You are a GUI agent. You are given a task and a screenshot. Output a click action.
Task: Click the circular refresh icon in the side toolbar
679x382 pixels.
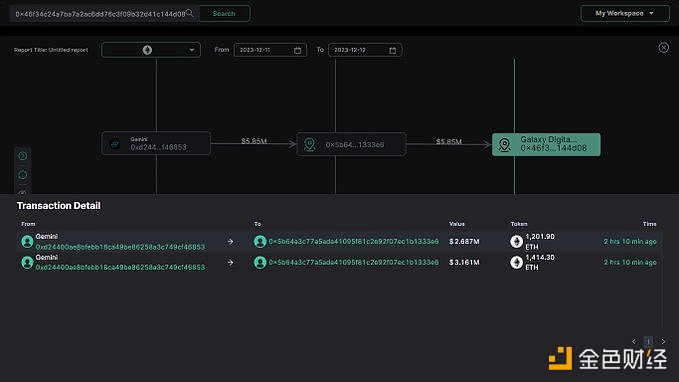click(23, 175)
